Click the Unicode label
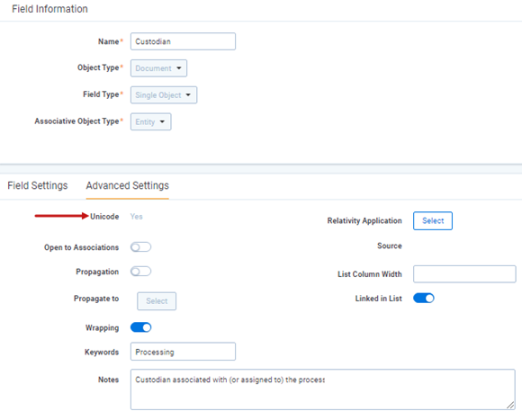Screen dimensions: 522x420 point(104,217)
